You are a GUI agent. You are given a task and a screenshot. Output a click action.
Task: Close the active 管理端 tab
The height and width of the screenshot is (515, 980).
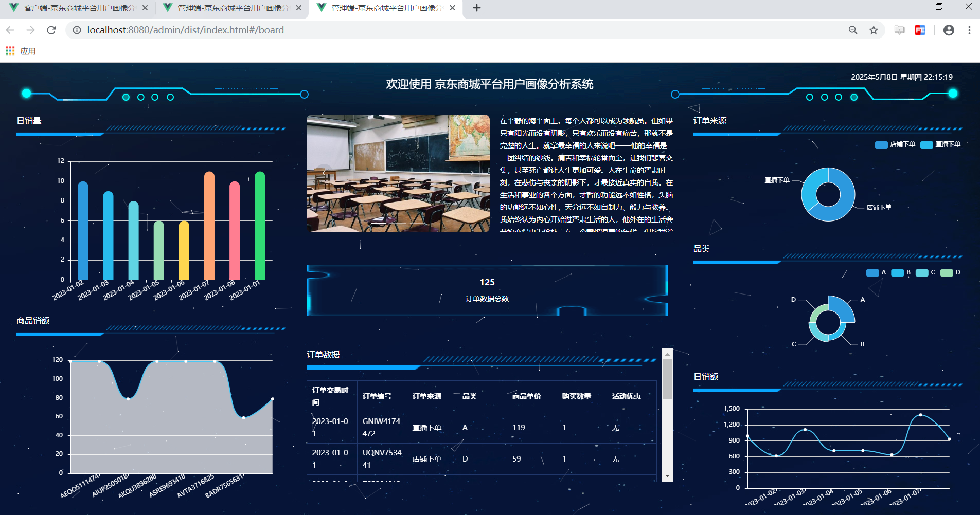tap(452, 8)
